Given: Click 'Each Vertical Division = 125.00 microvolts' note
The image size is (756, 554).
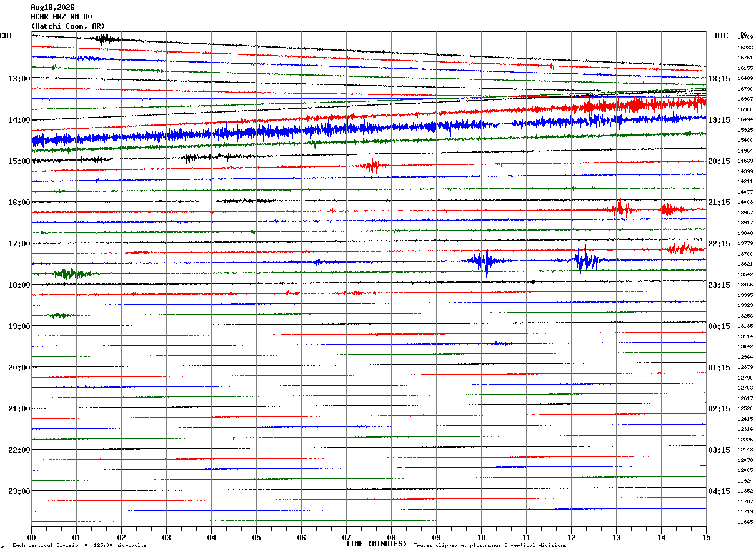Looking at the screenshot, I should pos(79,546).
